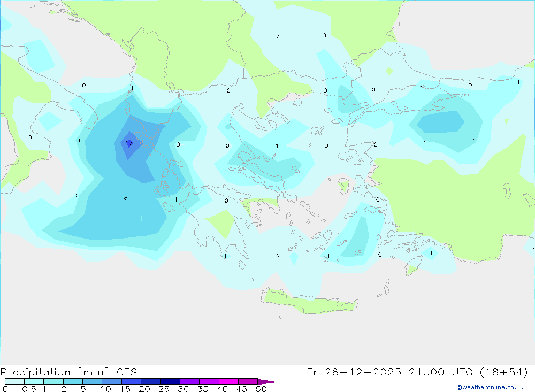This screenshot has height=392, width=535.
Task: Click the 25–30 mm legend color swatch
Action: pos(170,381)
